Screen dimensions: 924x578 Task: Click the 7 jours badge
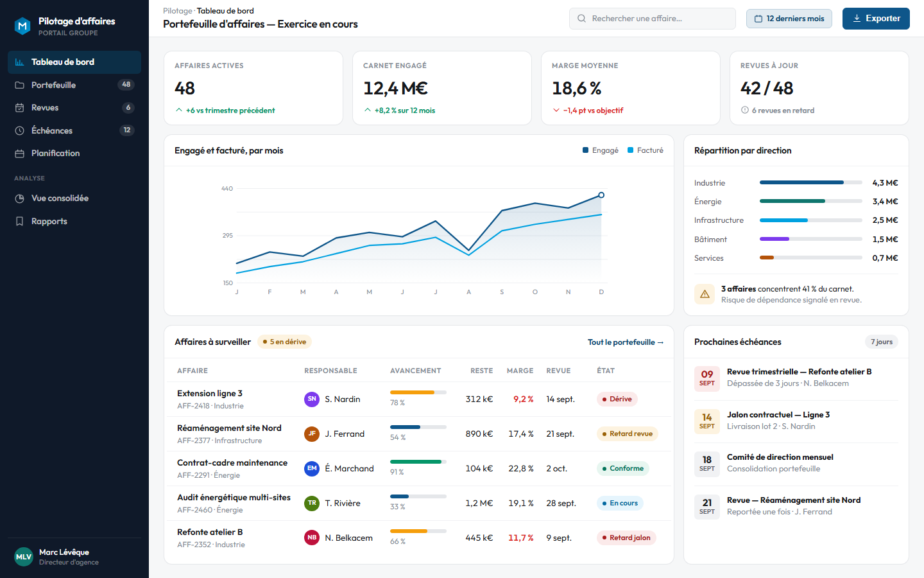pyautogui.click(x=882, y=342)
